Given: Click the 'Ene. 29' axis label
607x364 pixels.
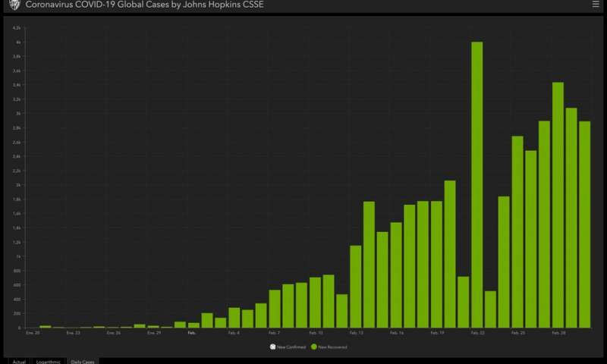Looking at the screenshot, I should pos(154,333).
